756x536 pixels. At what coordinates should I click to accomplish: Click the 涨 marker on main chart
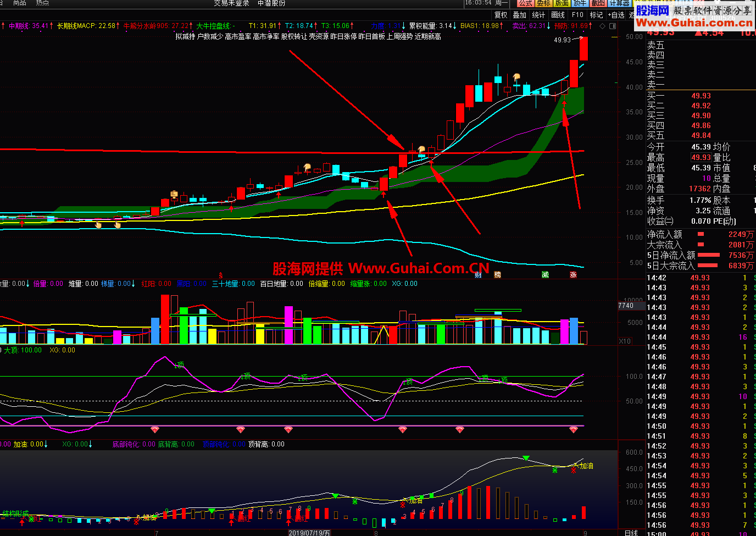pos(573,275)
